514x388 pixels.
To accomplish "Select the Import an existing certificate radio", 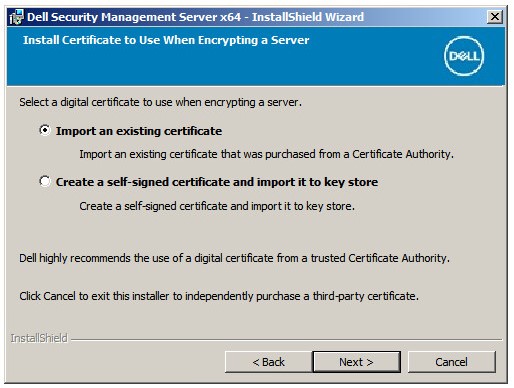I will 45,130.
